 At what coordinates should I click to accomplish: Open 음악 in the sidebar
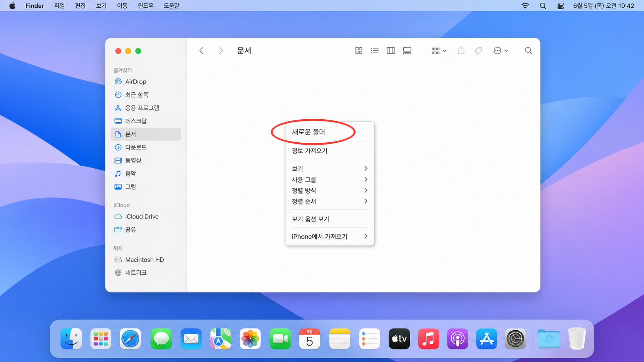click(x=146, y=173)
